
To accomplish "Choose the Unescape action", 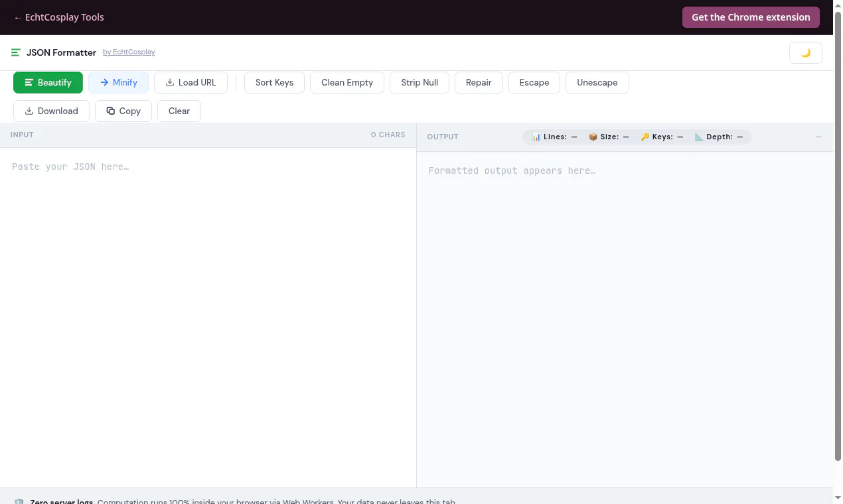I will [597, 82].
